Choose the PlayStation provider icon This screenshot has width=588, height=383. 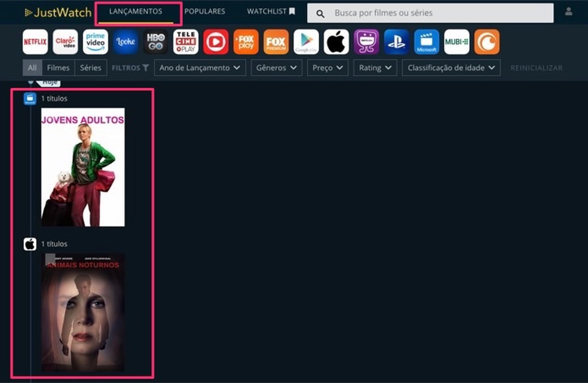coord(396,42)
